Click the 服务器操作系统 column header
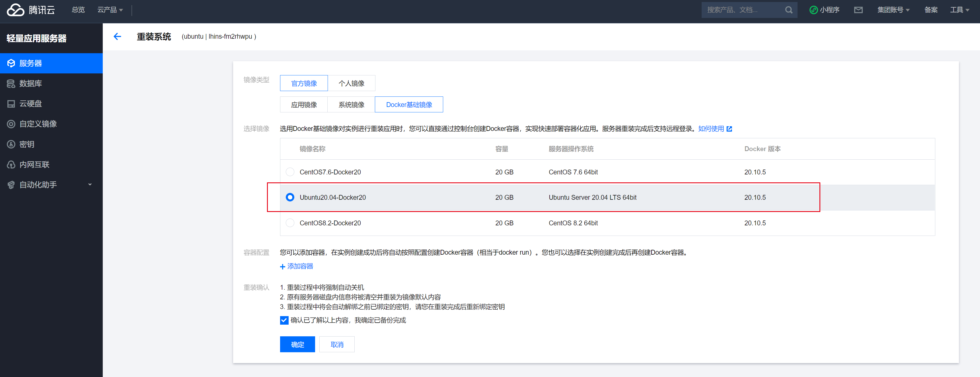Image resolution: width=980 pixels, height=377 pixels. [x=571, y=149]
